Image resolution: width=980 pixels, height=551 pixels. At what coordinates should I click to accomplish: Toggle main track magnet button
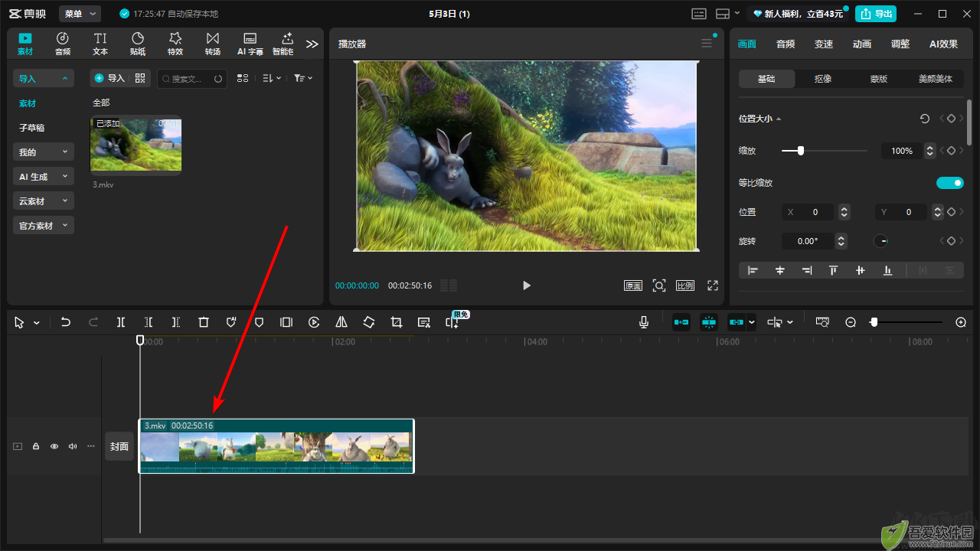(x=681, y=322)
